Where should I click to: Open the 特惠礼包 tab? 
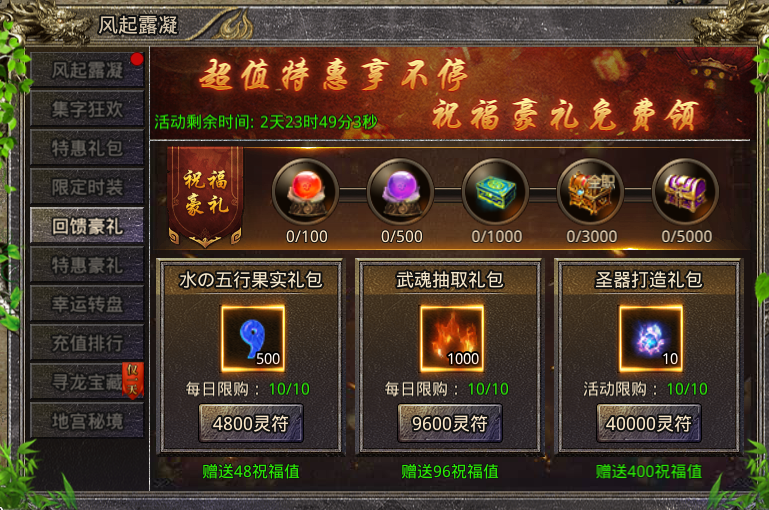(87, 148)
